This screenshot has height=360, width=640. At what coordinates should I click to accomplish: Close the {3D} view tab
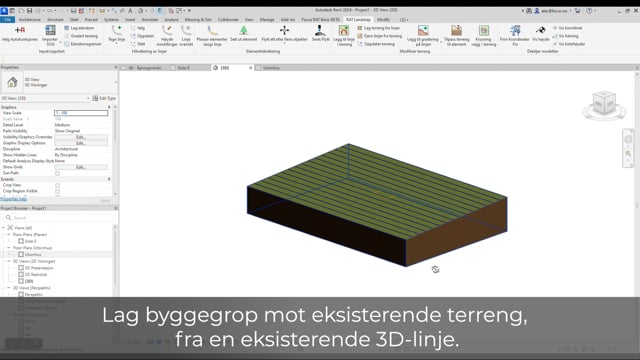click(251, 68)
